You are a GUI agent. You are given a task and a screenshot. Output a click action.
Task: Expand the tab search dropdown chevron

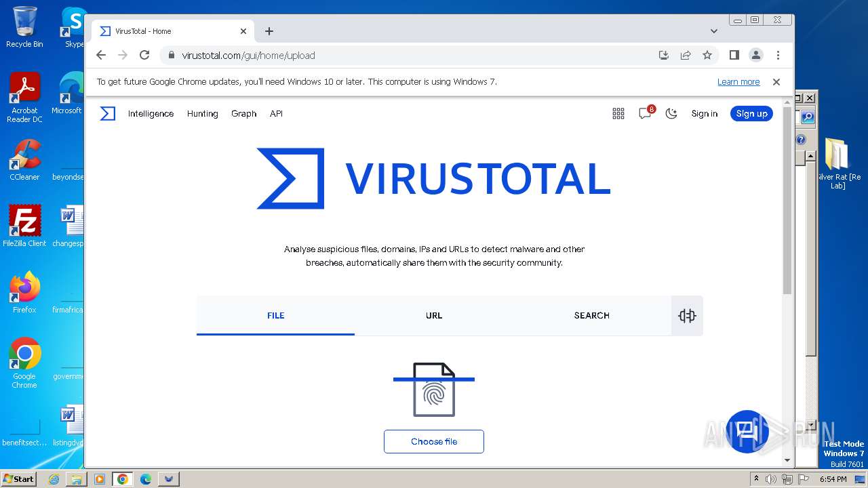coord(713,31)
